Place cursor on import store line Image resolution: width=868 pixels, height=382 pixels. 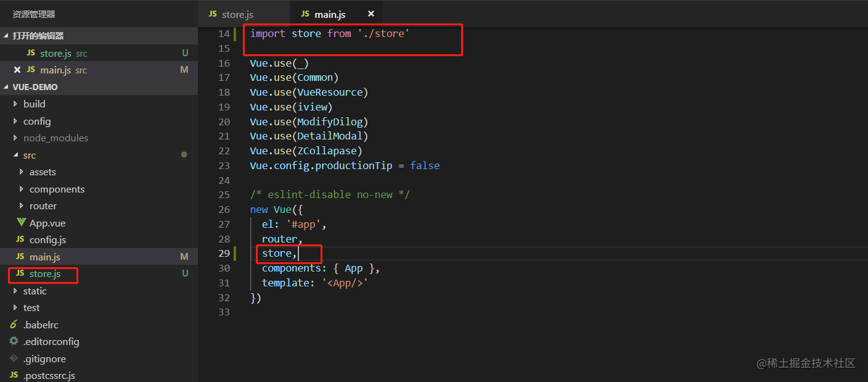point(330,33)
